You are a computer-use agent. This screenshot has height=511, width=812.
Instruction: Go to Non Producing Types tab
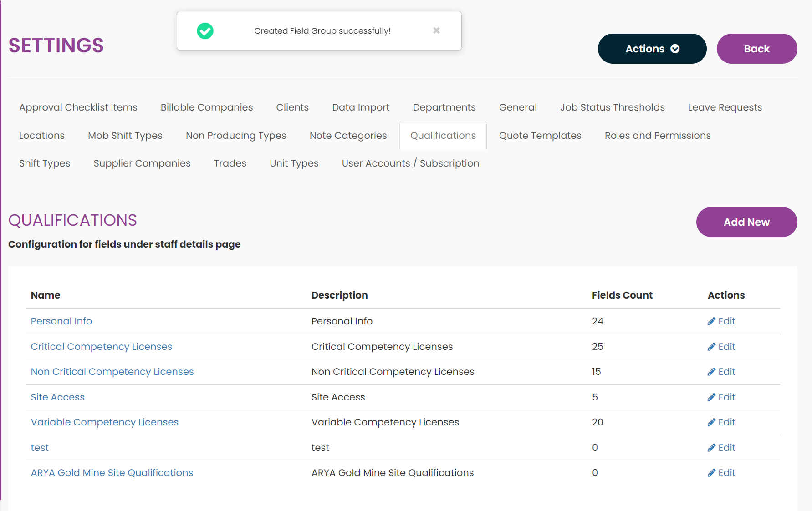coord(236,136)
